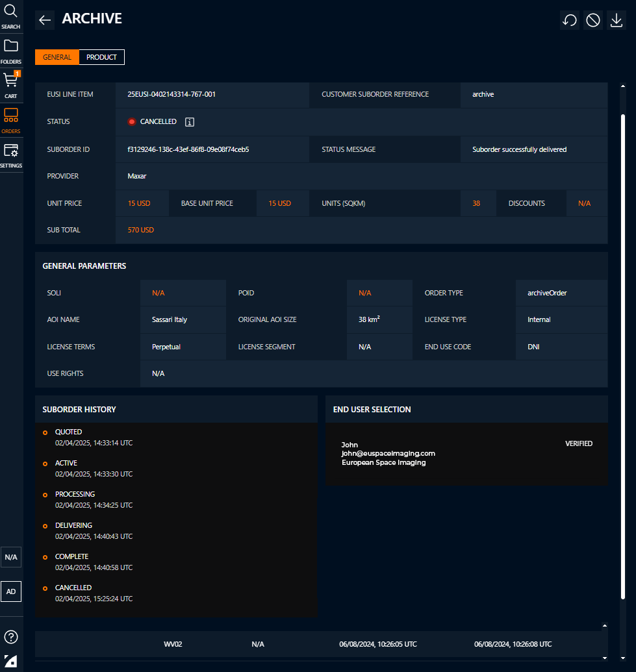Image resolution: width=636 pixels, height=672 pixels.
Task: Click the QUOTED history entry
Action: point(94,437)
